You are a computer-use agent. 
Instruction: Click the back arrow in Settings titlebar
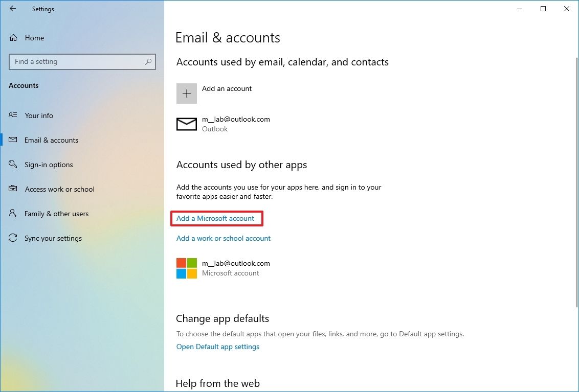point(12,9)
